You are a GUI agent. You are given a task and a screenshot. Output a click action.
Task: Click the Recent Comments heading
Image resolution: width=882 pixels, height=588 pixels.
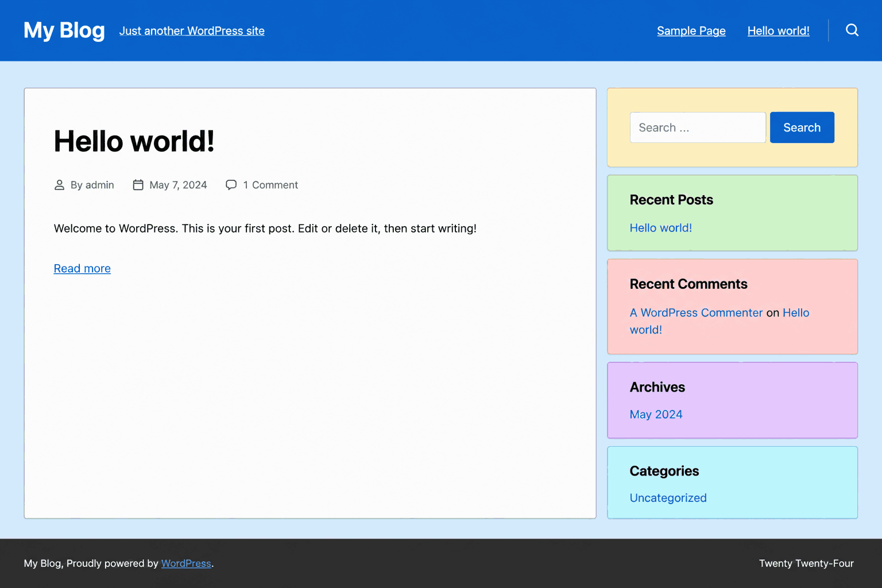tap(688, 284)
